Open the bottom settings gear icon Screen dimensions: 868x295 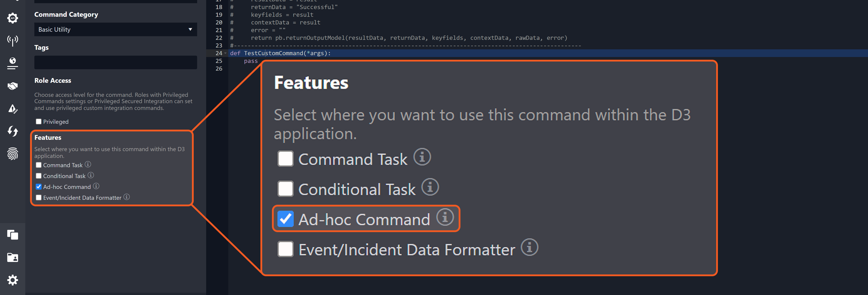tap(12, 280)
